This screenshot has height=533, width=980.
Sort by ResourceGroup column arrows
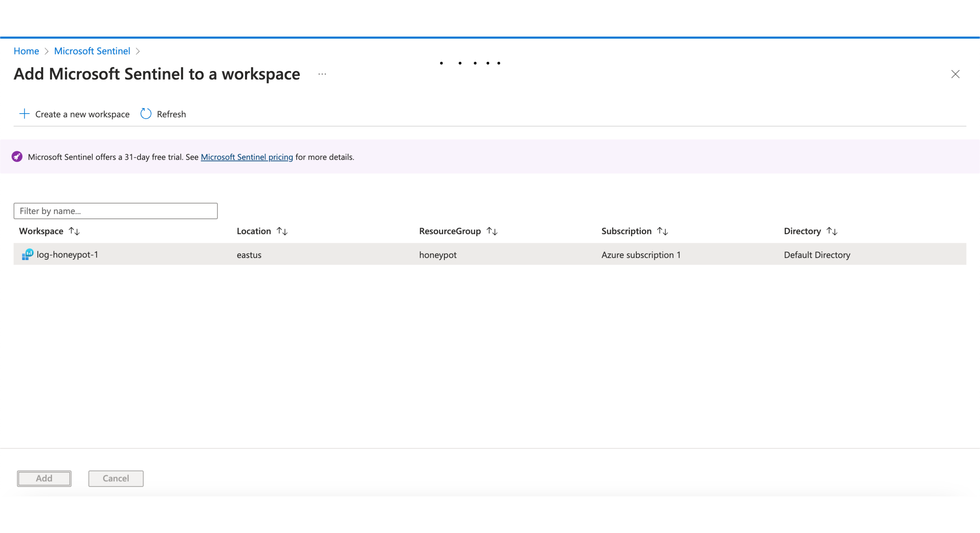[x=492, y=231]
